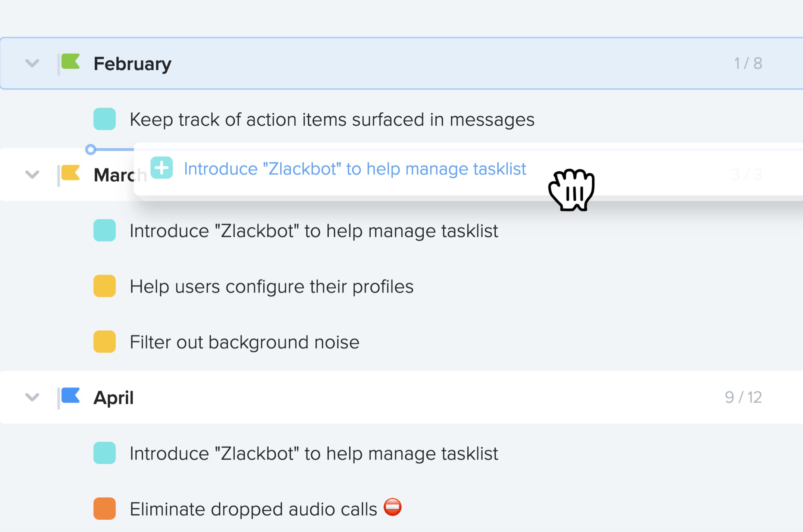Viewport: 803px width, 532px height.
Task: Check the teal box for Keep track task
Action: (104, 119)
